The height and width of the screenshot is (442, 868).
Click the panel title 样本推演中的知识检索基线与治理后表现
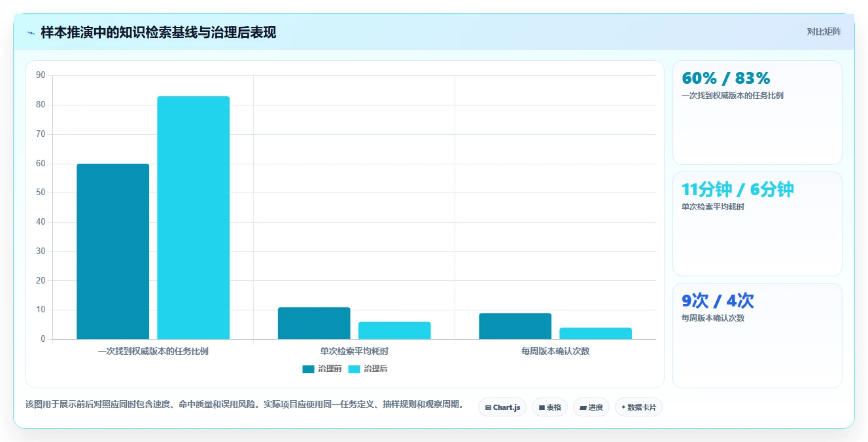tap(158, 33)
